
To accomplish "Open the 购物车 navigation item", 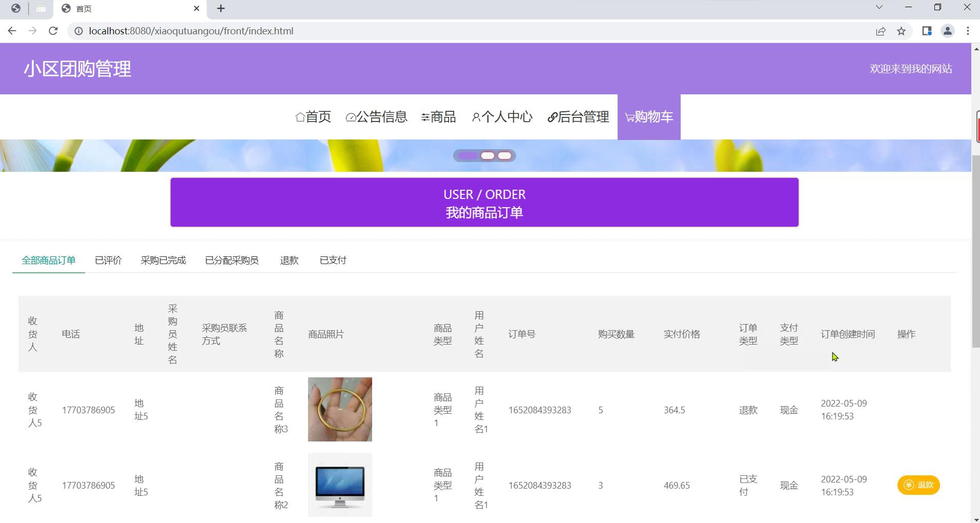I will tap(648, 117).
